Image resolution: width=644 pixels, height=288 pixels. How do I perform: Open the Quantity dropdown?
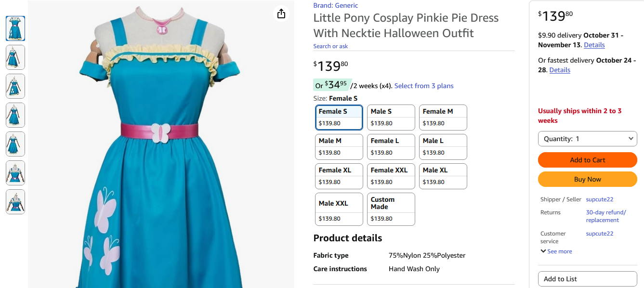pyautogui.click(x=587, y=139)
